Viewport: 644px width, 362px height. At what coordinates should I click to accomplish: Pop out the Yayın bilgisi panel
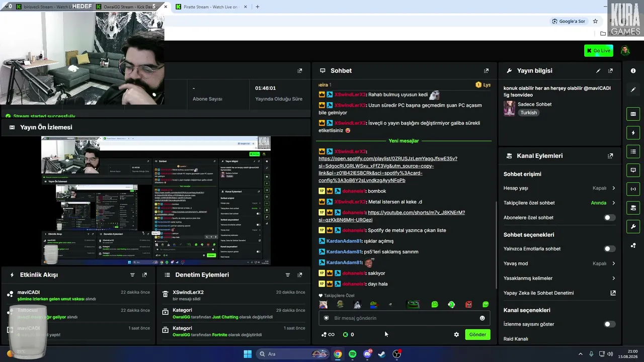[610, 71]
